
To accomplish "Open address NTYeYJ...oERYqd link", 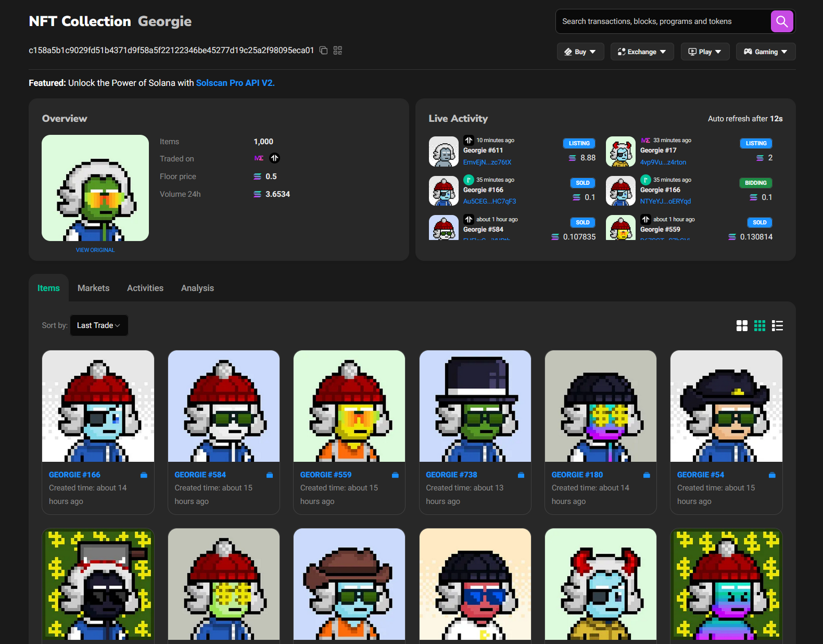I will click(666, 201).
